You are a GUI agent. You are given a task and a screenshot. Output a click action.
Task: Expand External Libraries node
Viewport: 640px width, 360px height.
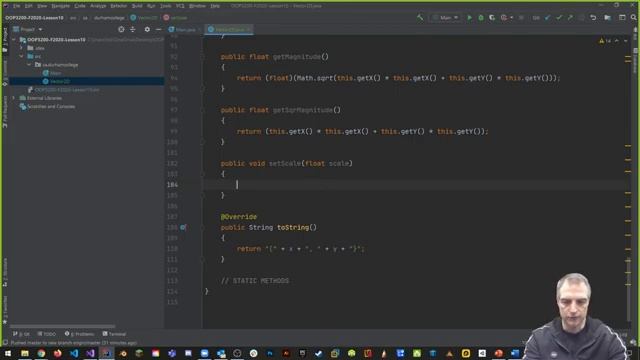pos(14,98)
